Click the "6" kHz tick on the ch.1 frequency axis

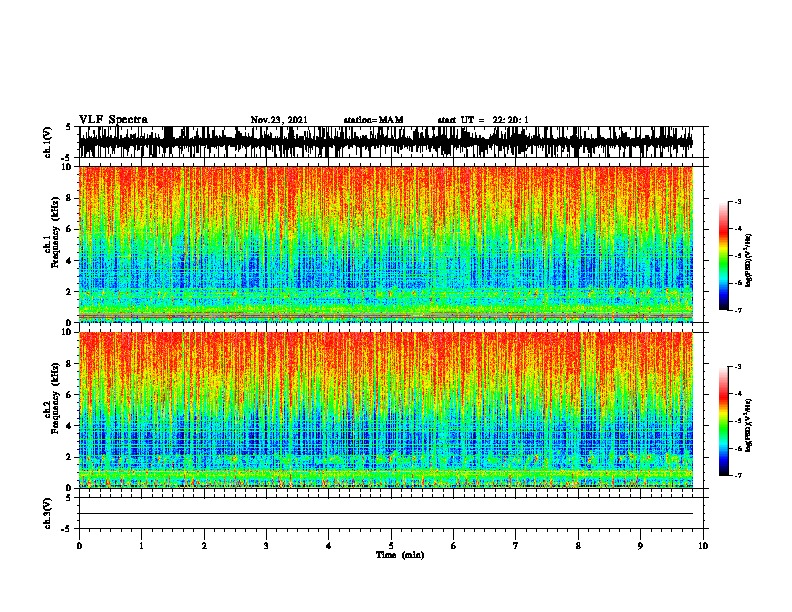tap(69, 230)
